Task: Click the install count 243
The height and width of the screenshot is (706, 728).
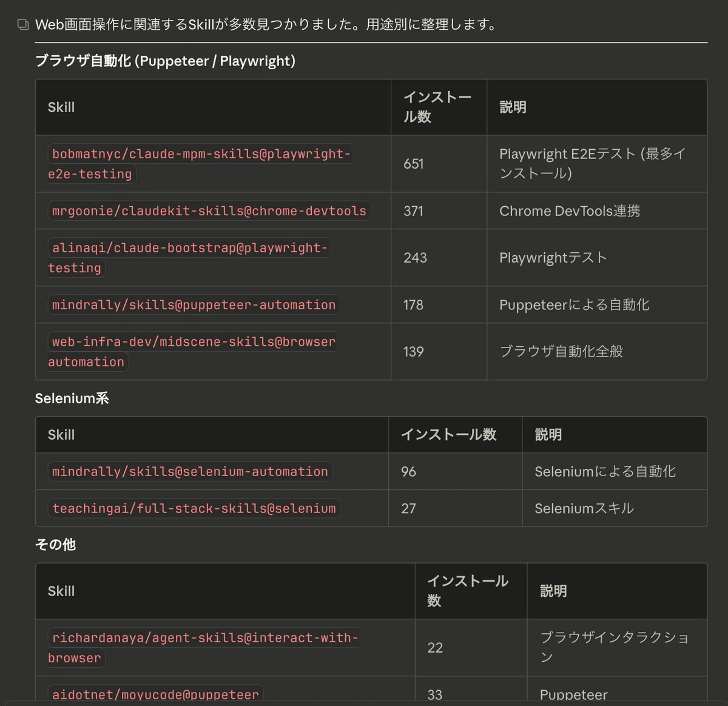Action: pyautogui.click(x=415, y=258)
